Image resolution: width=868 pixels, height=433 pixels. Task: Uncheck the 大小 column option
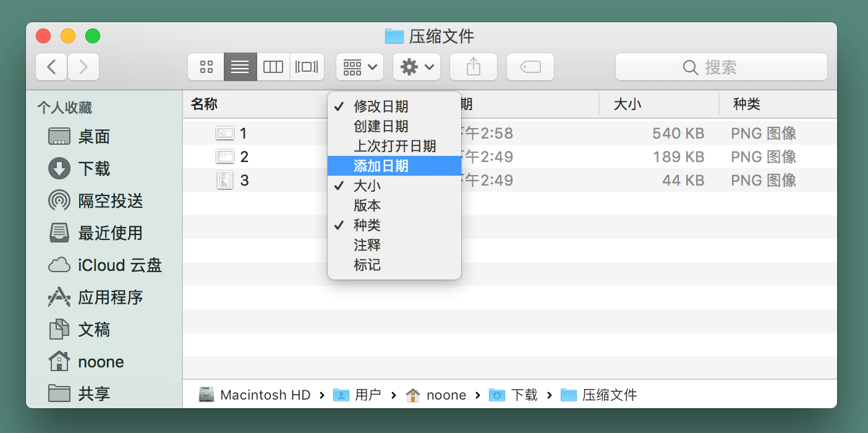(x=367, y=186)
